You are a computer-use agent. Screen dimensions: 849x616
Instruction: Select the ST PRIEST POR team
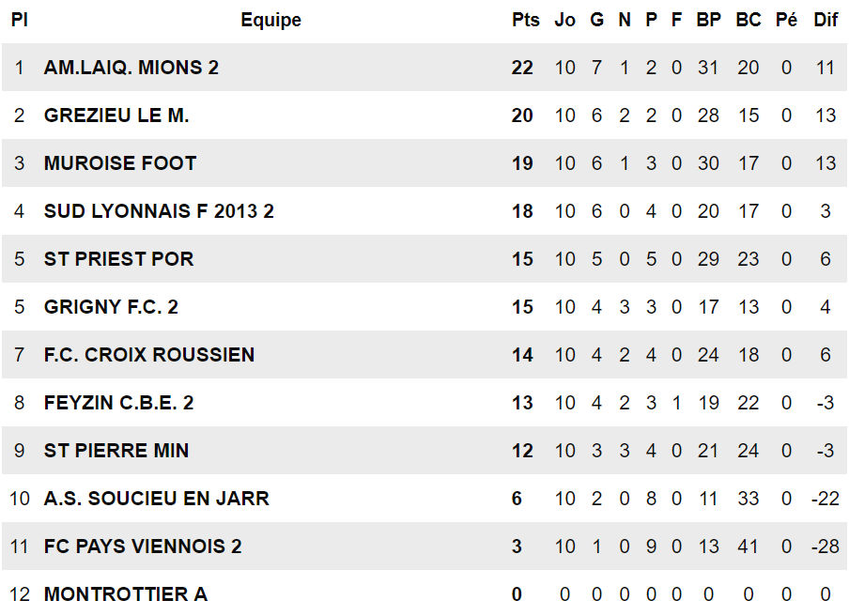[x=118, y=259]
